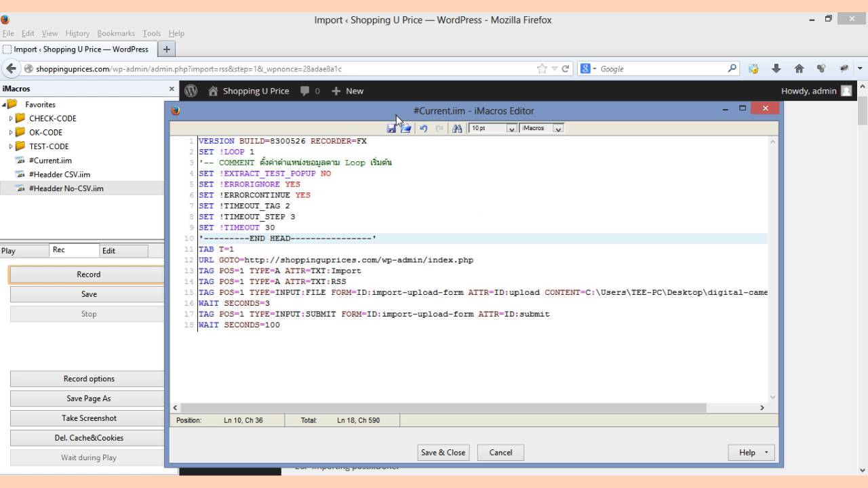868x488 pixels.
Task: Click the Firefox back arrow button
Action: 11,68
